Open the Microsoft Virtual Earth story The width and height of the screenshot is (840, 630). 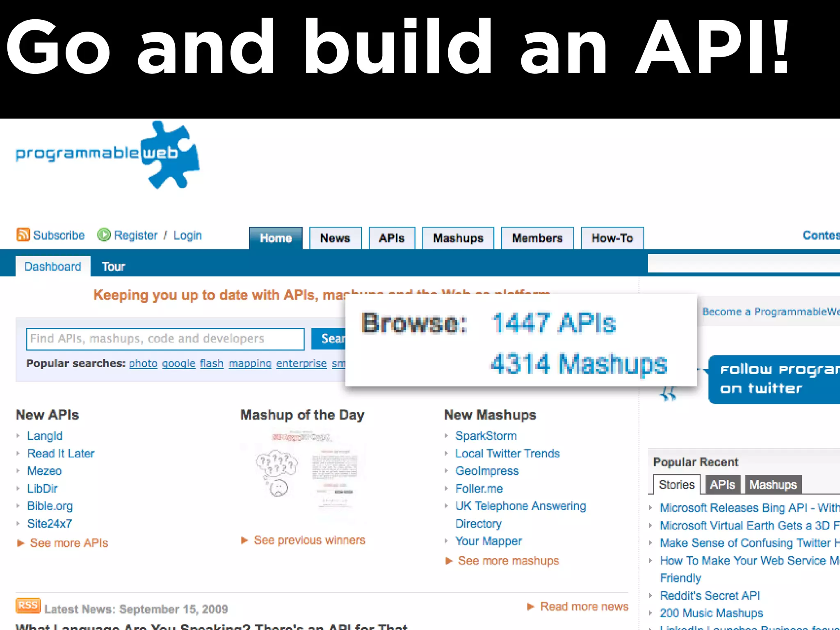click(750, 525)
